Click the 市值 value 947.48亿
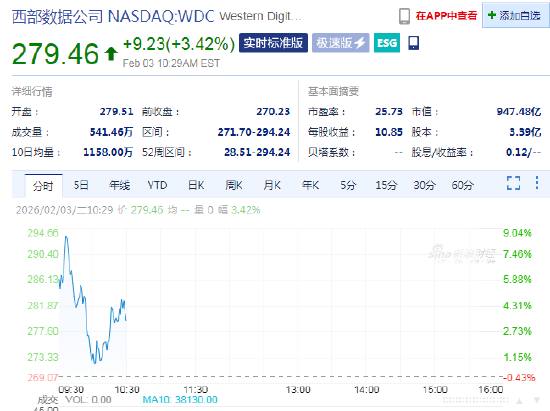 click(519, 112)
